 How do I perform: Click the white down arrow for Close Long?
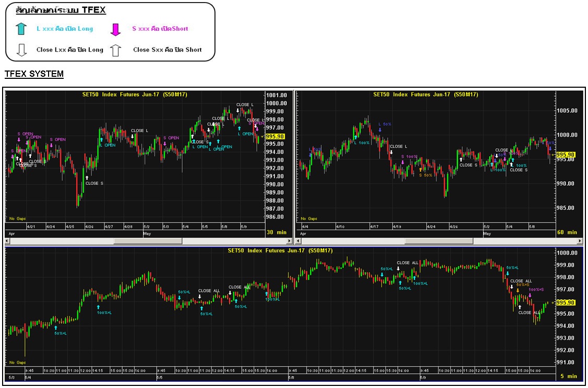point(20,50)
